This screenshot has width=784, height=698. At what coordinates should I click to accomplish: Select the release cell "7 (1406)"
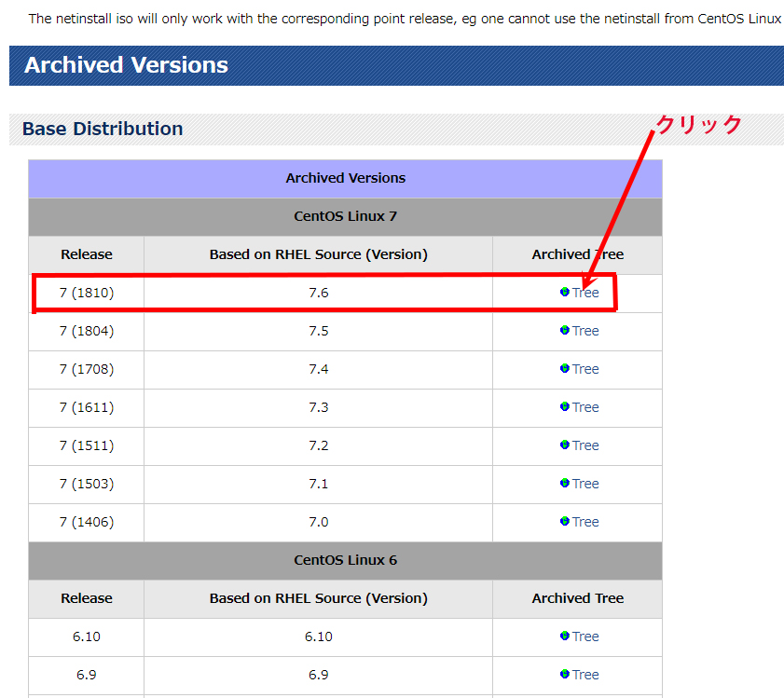pos(87,522)
